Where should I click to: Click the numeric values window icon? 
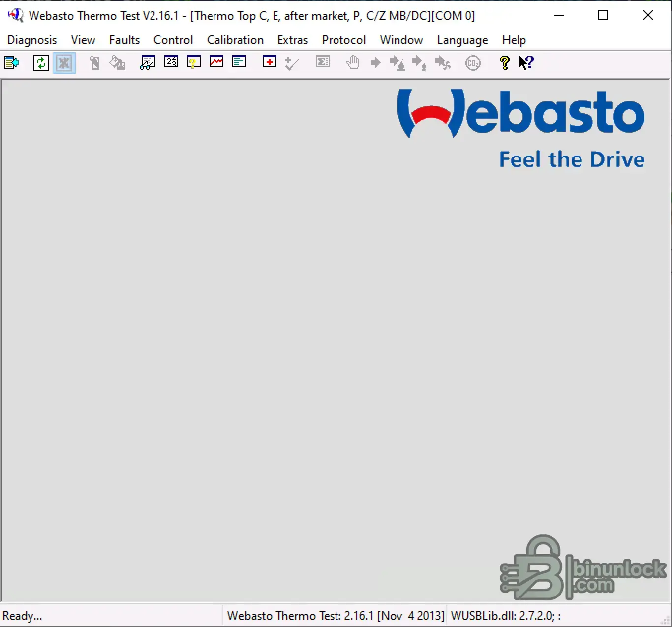pyautogui.click(x=171, y=62)
